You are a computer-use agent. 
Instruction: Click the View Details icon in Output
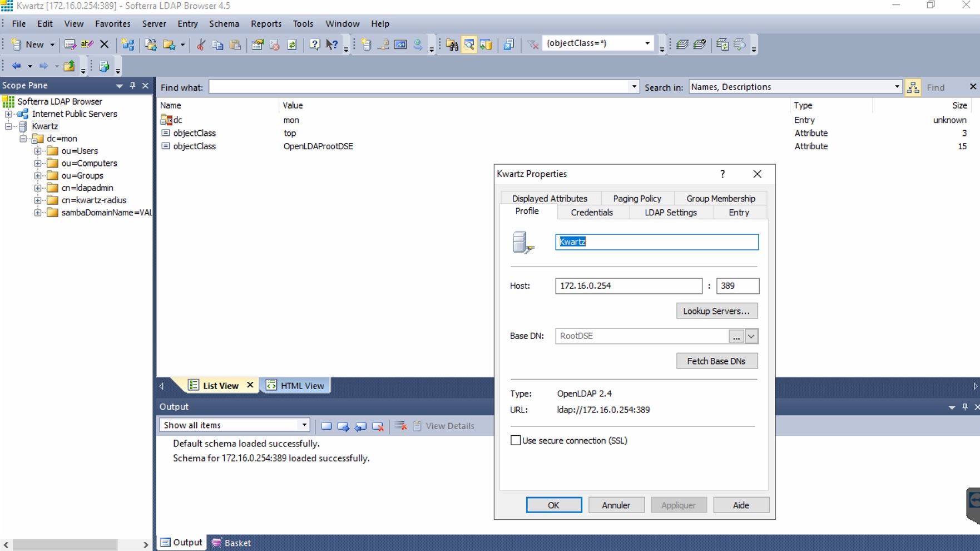point(418,426)
